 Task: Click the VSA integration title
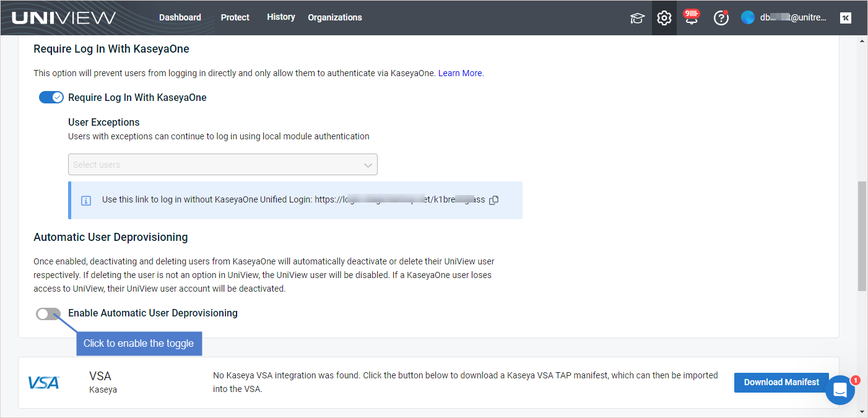click(100, 376)
